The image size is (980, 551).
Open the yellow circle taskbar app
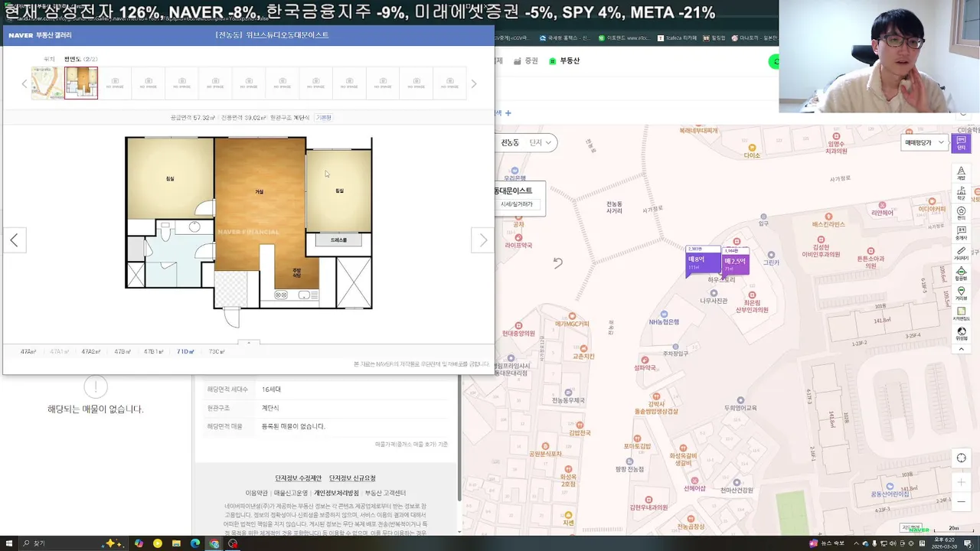point(158,543)
